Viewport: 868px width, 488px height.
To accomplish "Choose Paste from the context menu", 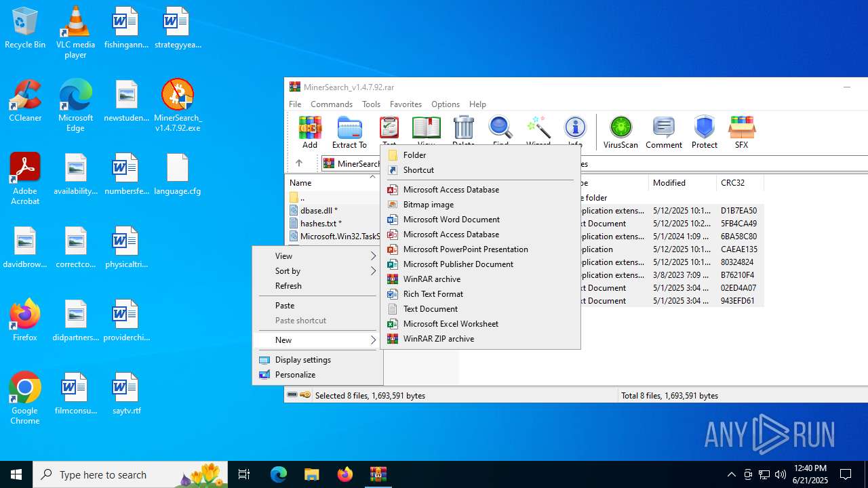I will pos(317,306).
